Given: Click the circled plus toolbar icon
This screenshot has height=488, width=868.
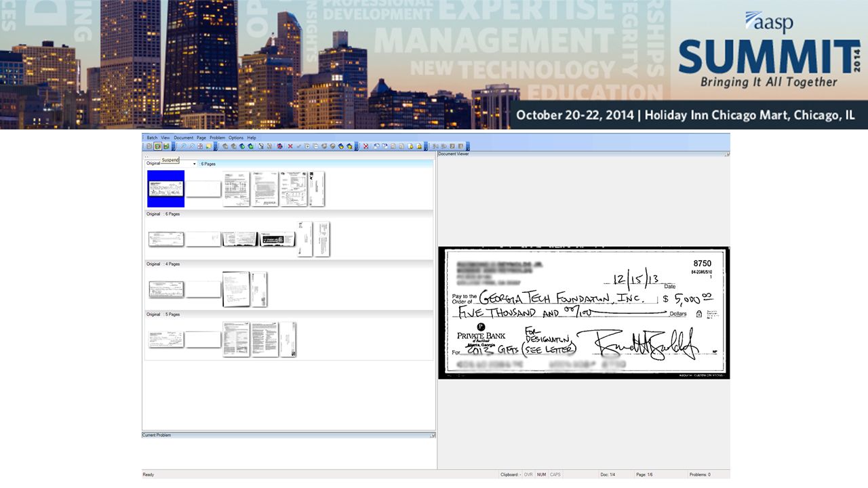Looking at the screenshot, I should 307,146.
